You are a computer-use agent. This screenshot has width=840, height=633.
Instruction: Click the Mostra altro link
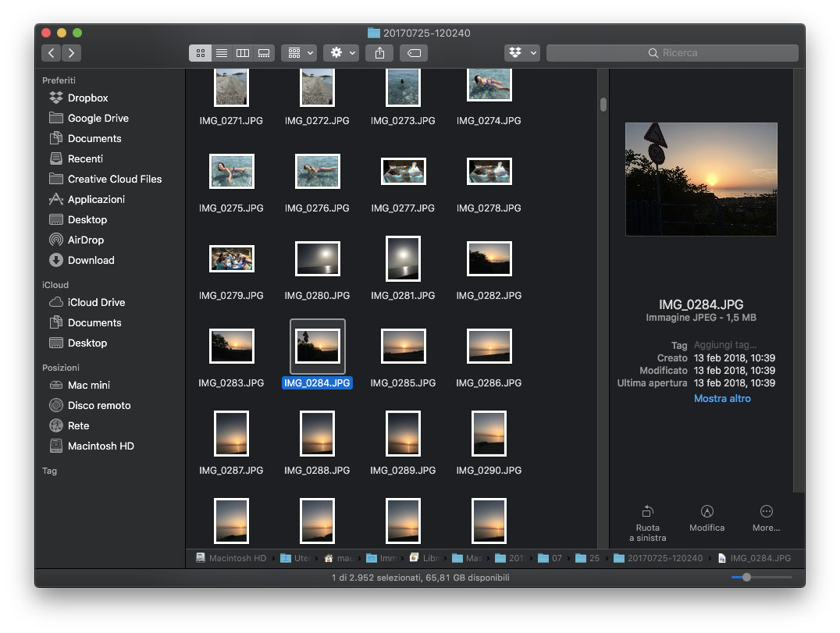[722, 398]
